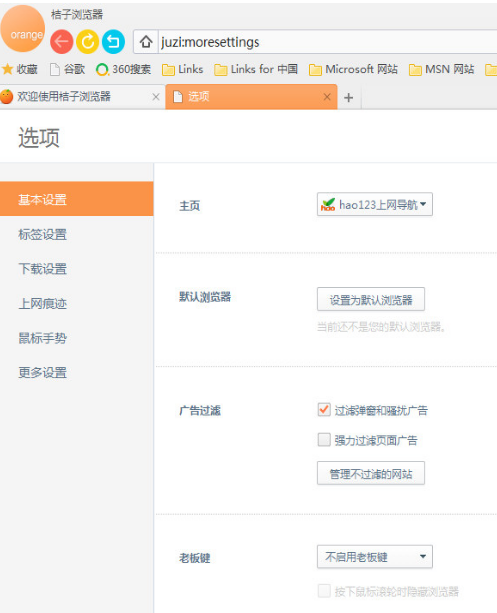Click the blue undo-close-tab button
Viewport: 497px width, 613px height.
tap(113, 41)
